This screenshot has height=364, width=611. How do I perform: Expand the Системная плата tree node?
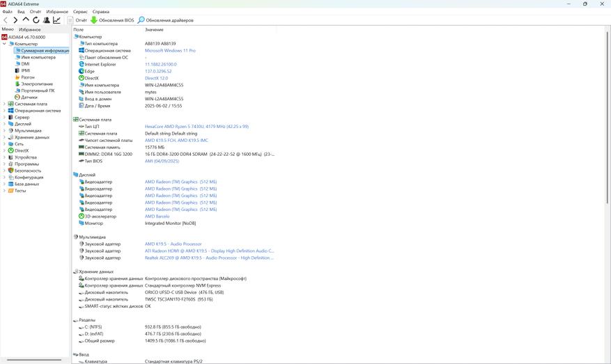pyautogui.click(x=4, y=104)
